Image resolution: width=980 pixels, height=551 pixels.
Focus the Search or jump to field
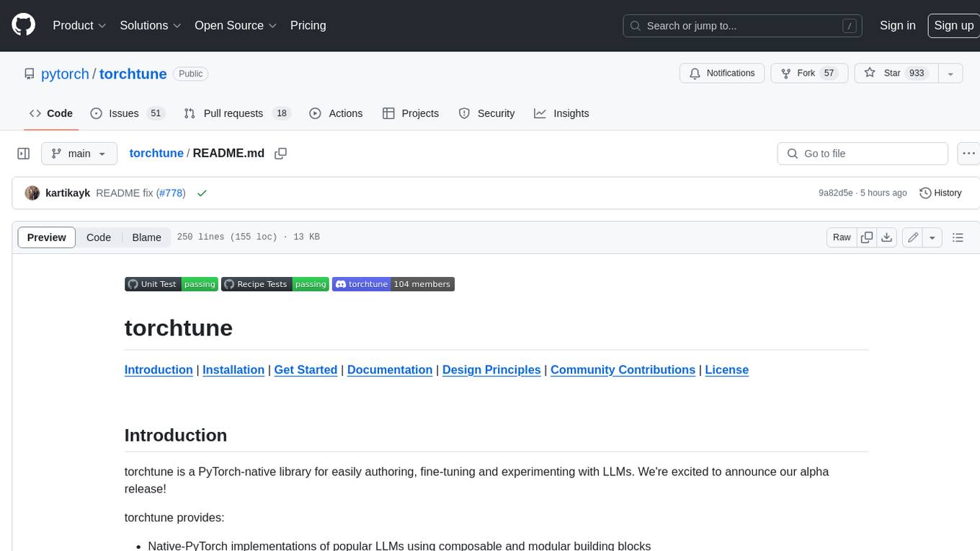pyautogui.click(x=743, y=26)
